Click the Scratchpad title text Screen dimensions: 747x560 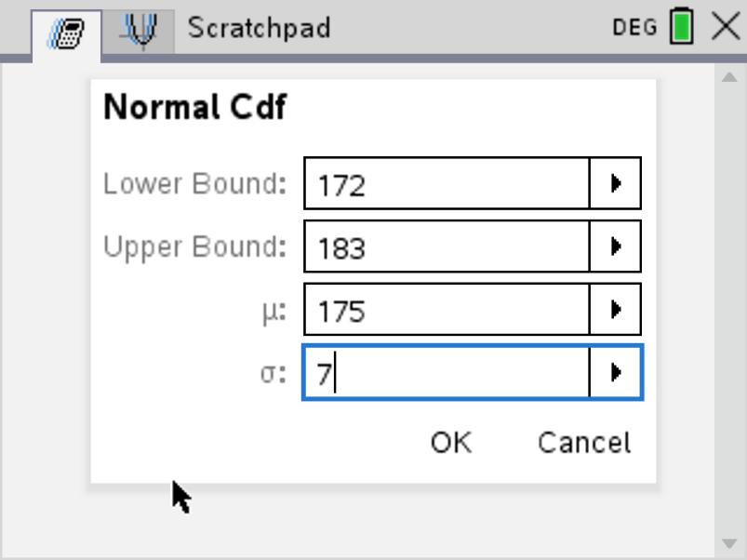coord(259,28)
